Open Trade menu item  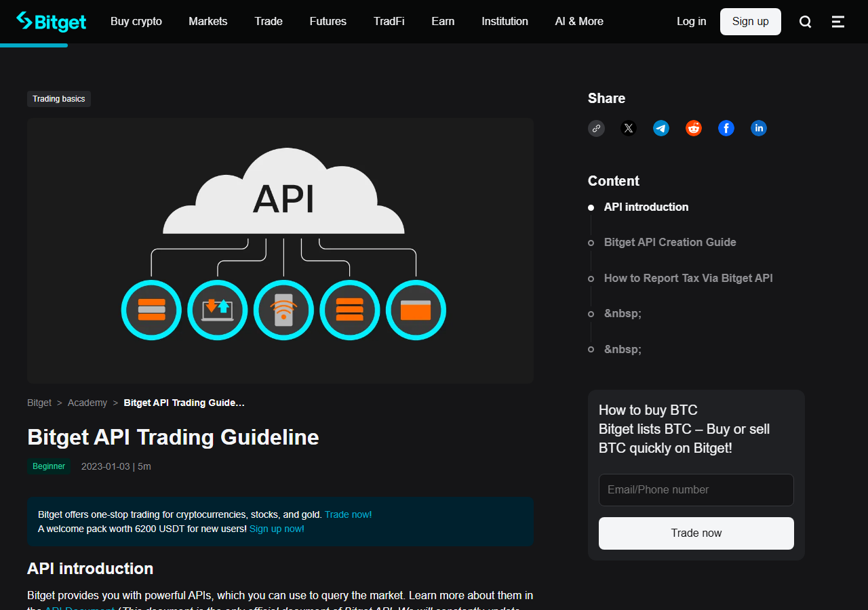(269, 22)
